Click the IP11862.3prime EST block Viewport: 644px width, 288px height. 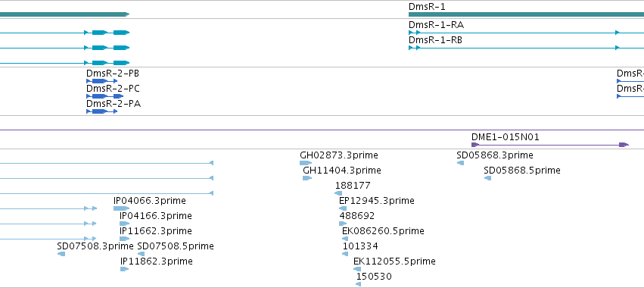click(x=124, y=269)
